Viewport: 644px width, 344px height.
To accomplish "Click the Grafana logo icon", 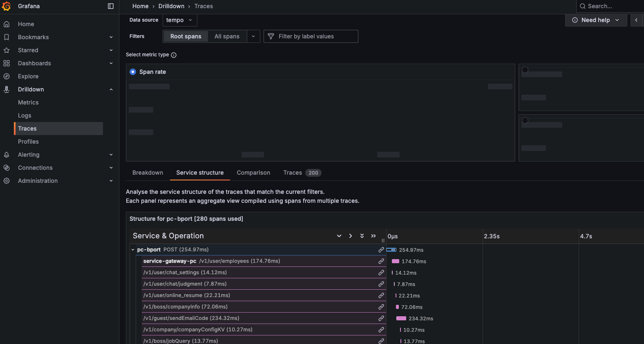I will [x=7, y=6].
